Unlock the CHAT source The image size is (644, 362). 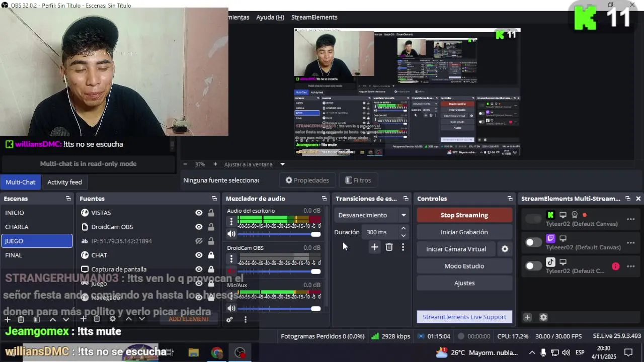211,255
